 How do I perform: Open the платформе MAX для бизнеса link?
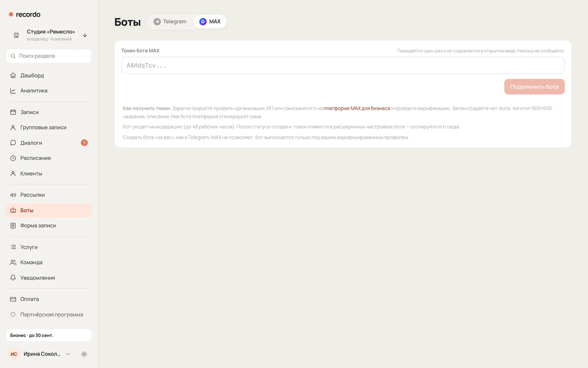coord(356,108)
